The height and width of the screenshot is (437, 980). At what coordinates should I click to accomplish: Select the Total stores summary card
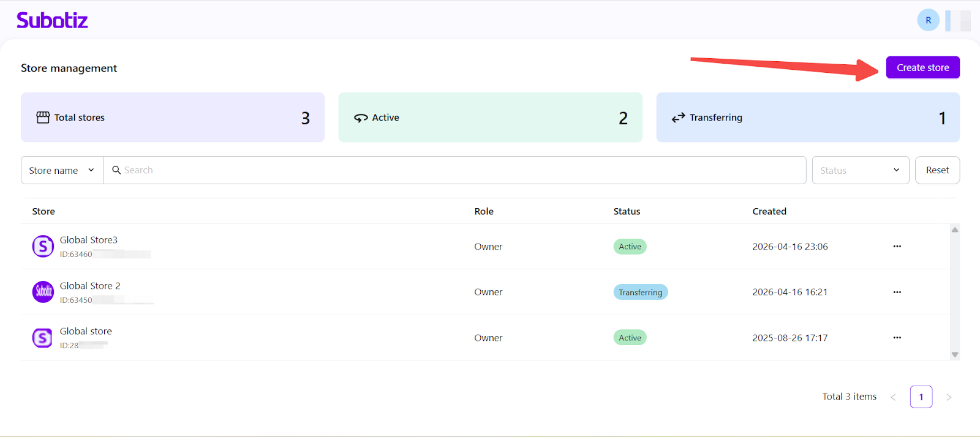tap(173, 118)
